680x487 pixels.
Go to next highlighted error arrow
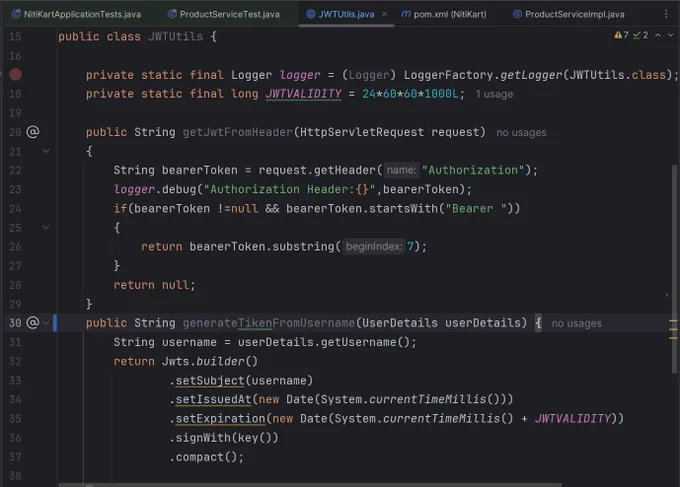[670, 35]
